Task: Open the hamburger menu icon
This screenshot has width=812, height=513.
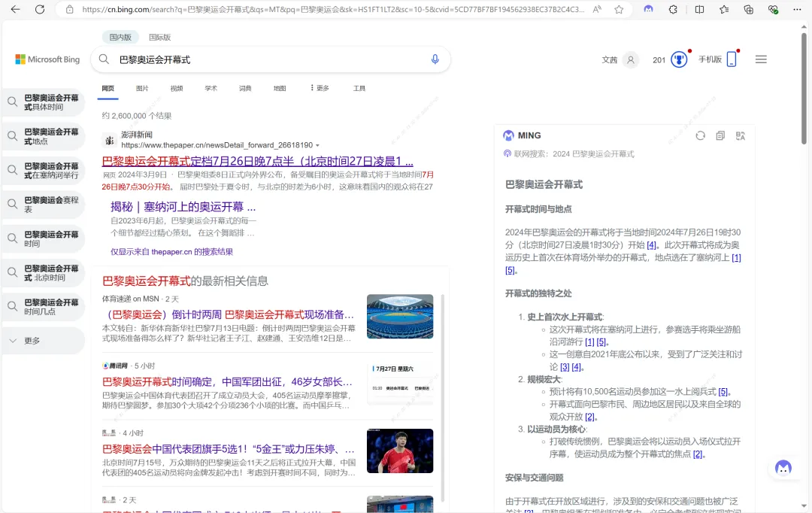Action: 761,59
